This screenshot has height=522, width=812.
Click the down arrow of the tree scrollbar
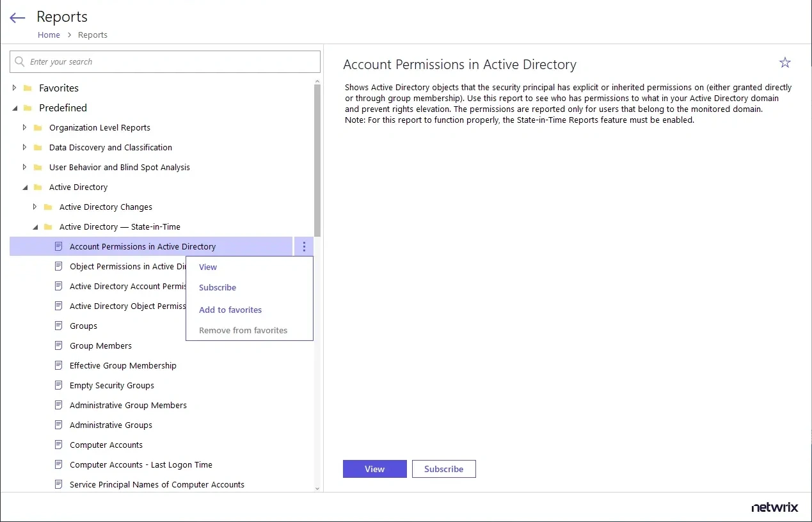click(x=317, y=488)
